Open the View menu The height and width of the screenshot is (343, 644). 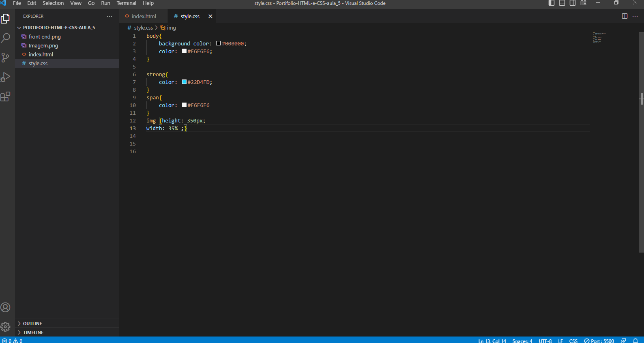coord(76,3)
